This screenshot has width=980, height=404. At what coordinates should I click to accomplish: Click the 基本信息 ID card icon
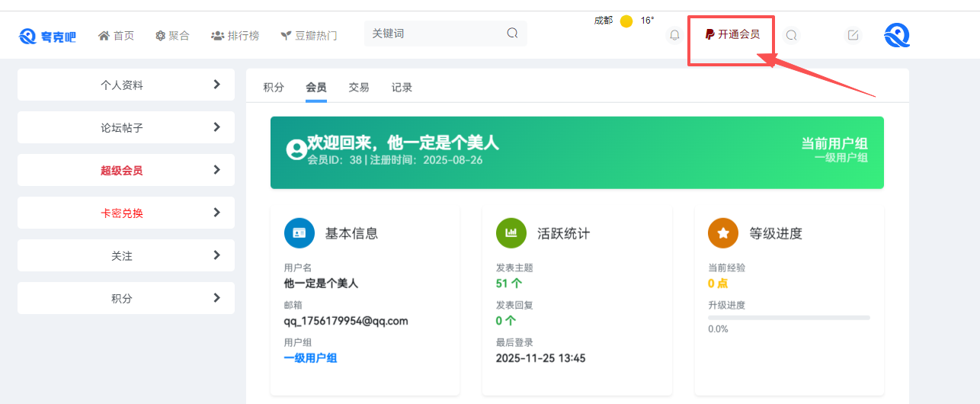point(299,233)
